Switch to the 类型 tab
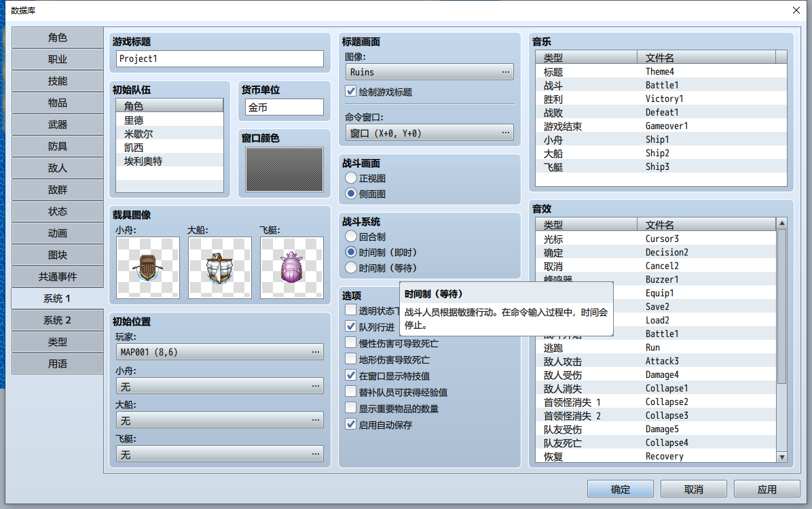The height and width of the screenshot is (509, 812). (58, 342)
